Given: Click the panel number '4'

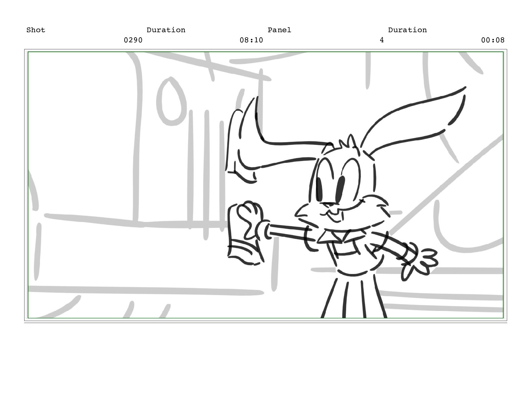Looking at the screenshot, I should tap(382, 40).
